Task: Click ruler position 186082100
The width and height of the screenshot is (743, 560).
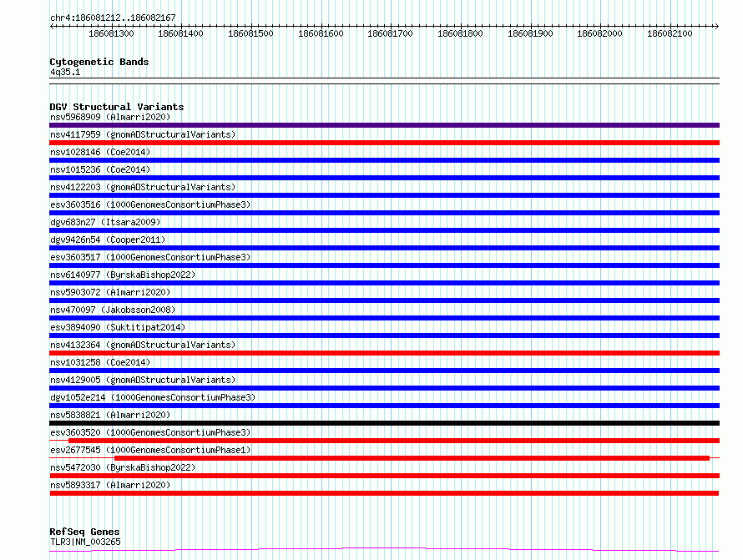Action: [x=670, y=33]
